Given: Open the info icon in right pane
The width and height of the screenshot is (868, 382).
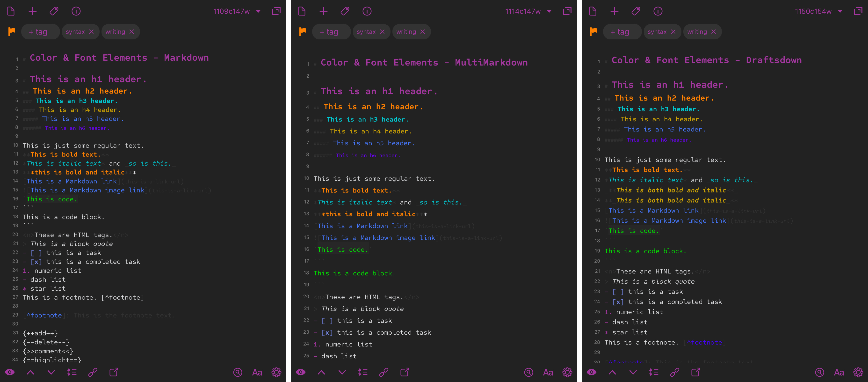Looking at the screenshot, I should point(658,11).
